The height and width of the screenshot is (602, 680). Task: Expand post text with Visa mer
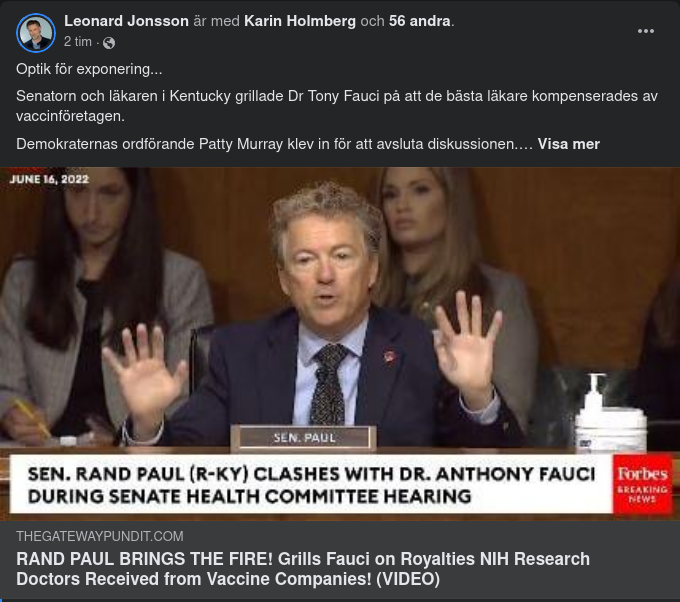569,144
